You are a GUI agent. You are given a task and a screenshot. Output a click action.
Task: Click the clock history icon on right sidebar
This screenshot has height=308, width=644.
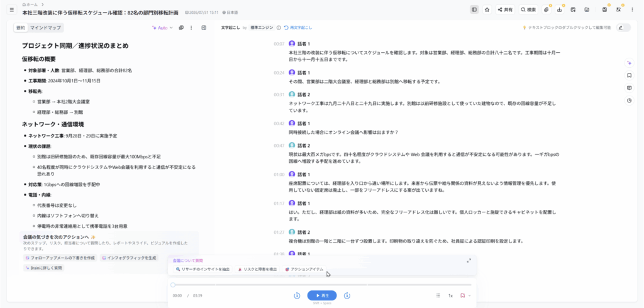(629, 100)
